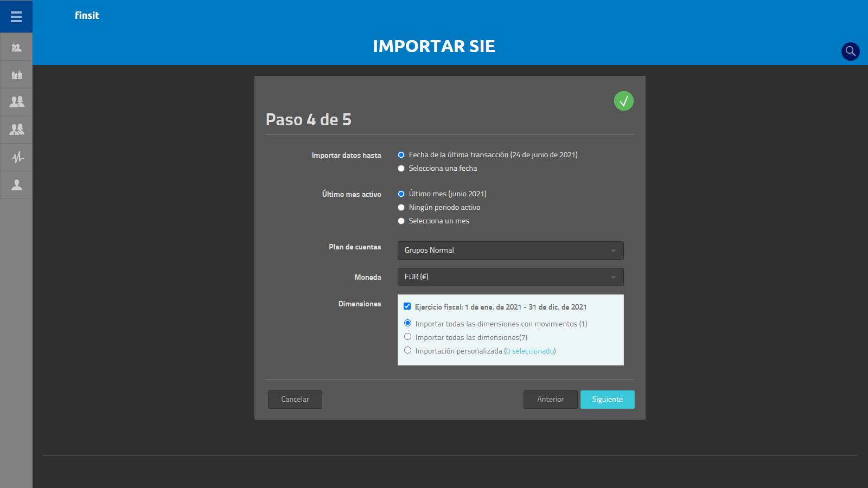Click the 'Último mes activo' label
Screen dimensions: 868x488
[352, 195]
